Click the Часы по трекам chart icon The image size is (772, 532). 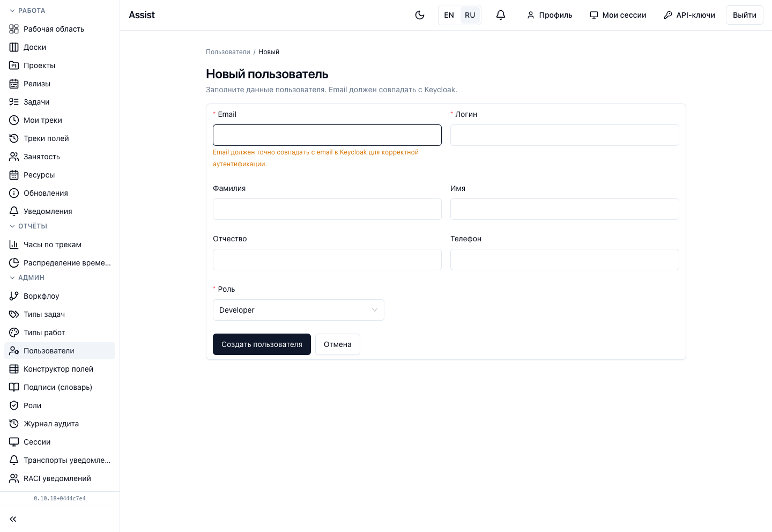pos(14,245)
